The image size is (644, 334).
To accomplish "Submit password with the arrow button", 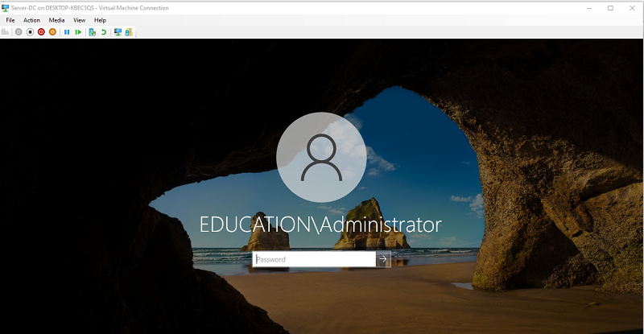I will click(383, 259).
